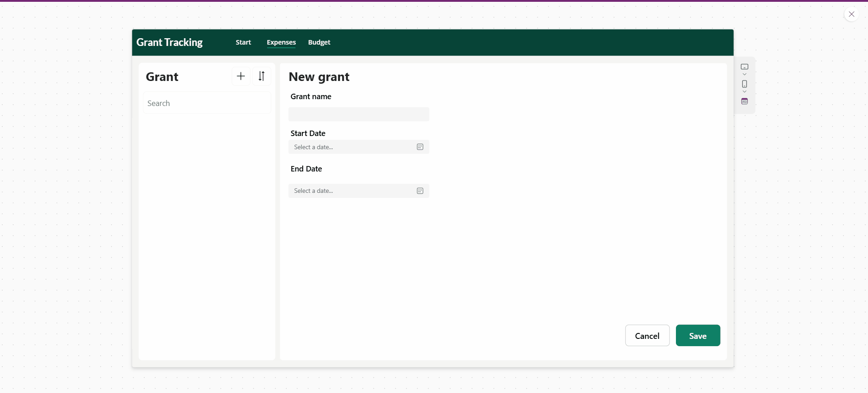868x393 pixels.
Task: Expand the chevron below the phone icon
Action: 745,92
